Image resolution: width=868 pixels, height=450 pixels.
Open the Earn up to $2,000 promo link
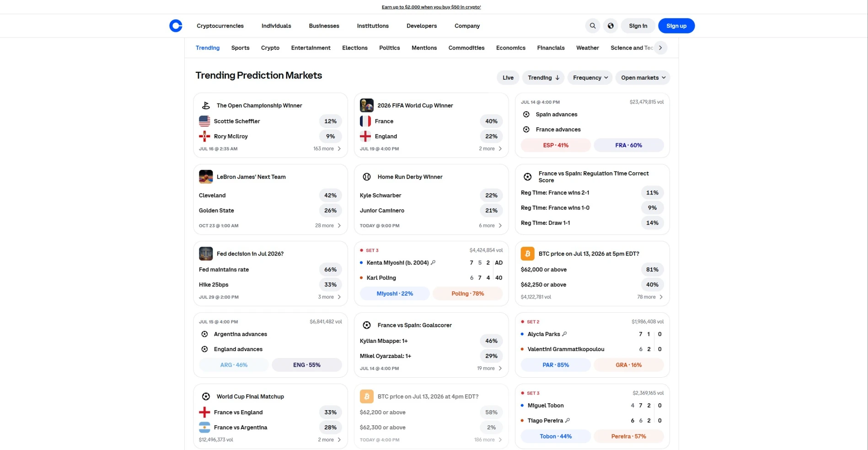431,7
